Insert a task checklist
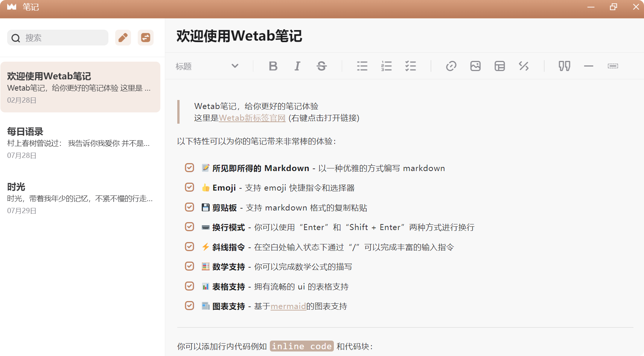The height and width of the screenshot is (356, 644). click(x=410, y=66)
